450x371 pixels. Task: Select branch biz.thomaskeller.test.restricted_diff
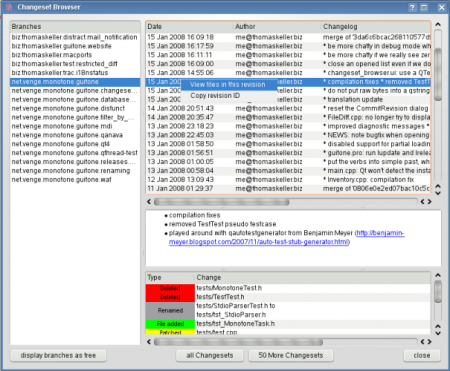coord(75,64)
